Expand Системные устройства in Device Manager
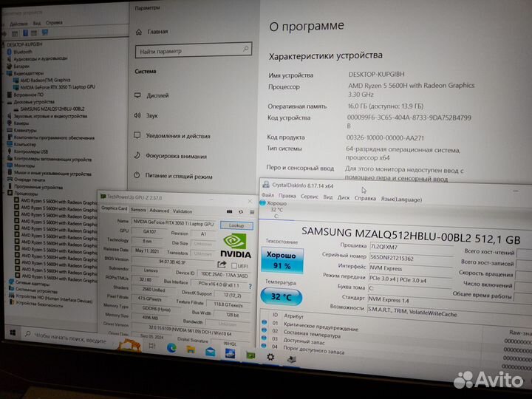 (x=33, y=291)
